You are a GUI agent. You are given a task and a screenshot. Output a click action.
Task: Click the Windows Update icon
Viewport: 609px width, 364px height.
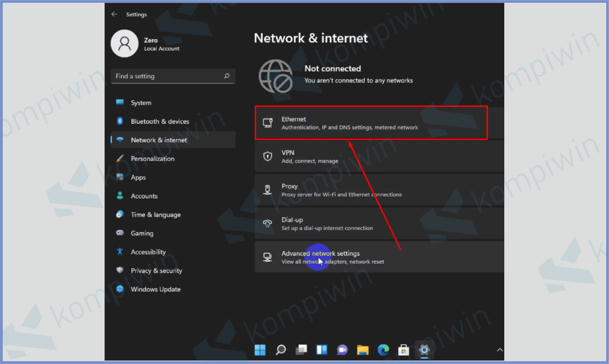120,289
